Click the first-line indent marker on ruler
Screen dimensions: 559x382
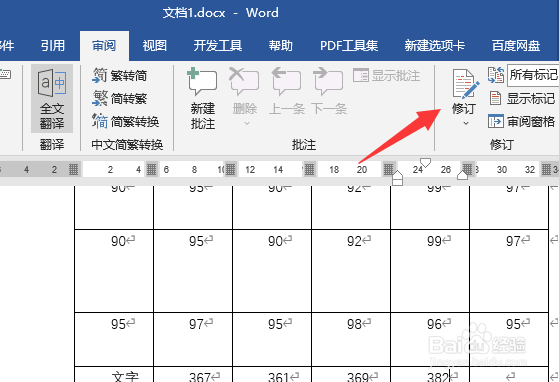(425, 162)
